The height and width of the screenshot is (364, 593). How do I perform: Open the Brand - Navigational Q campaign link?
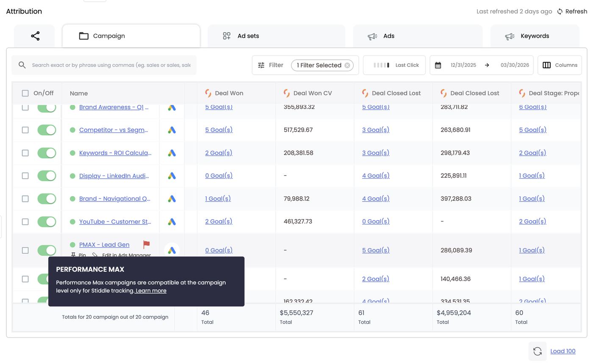(x=115, y=199)
